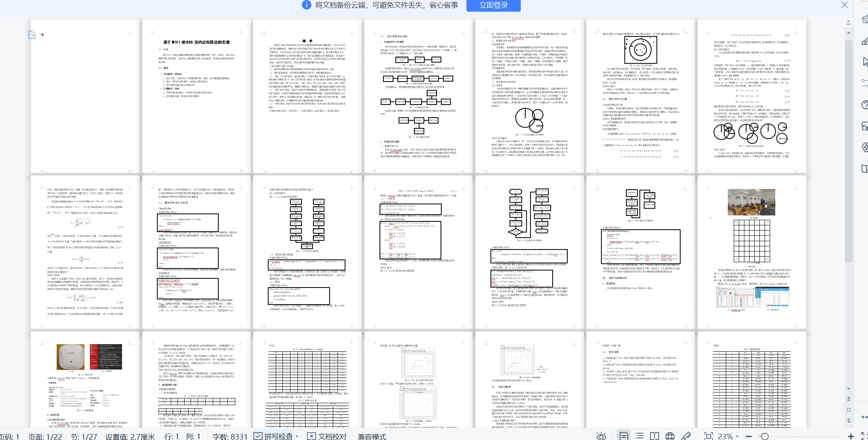Dismiss the cloud backup notification banner
Screen dimensions: 868x440
845,5
